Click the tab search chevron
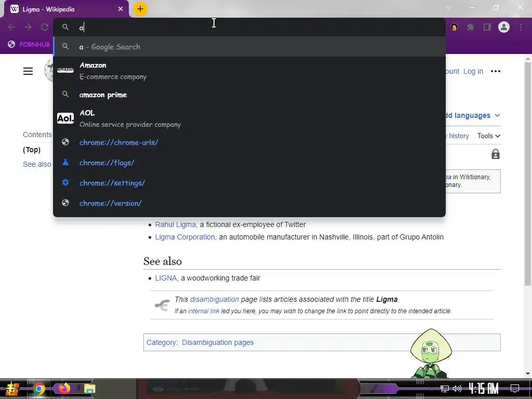Viewport: 532px width, 399px height. pos(448,7)
